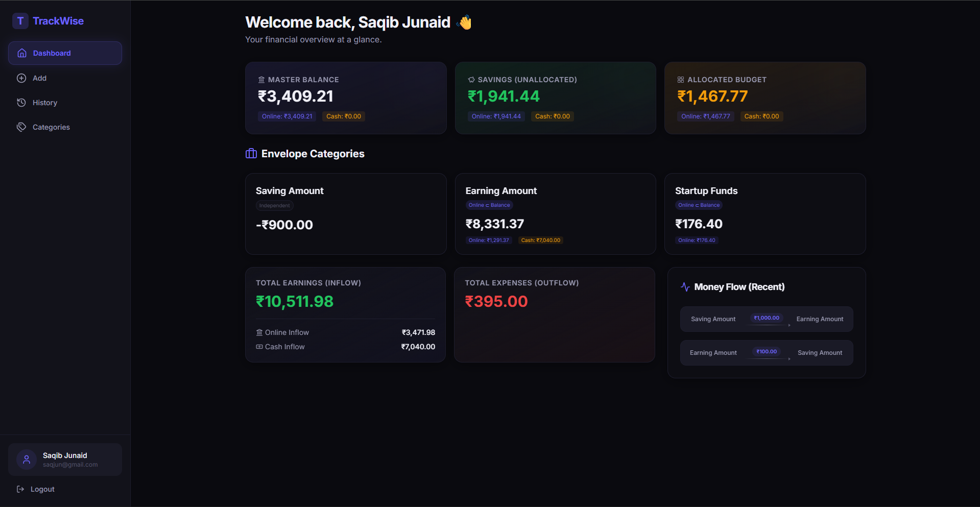Click the History clock icon

pyautogui.click(x=21, y=103)
